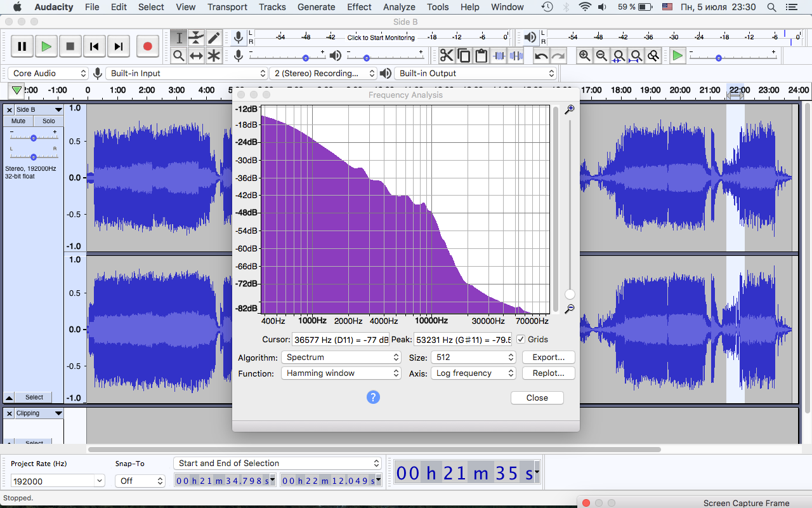Uncheck the Grids checkbox
Viewport: 812px width, 508px height.
[x=521, y=340]
